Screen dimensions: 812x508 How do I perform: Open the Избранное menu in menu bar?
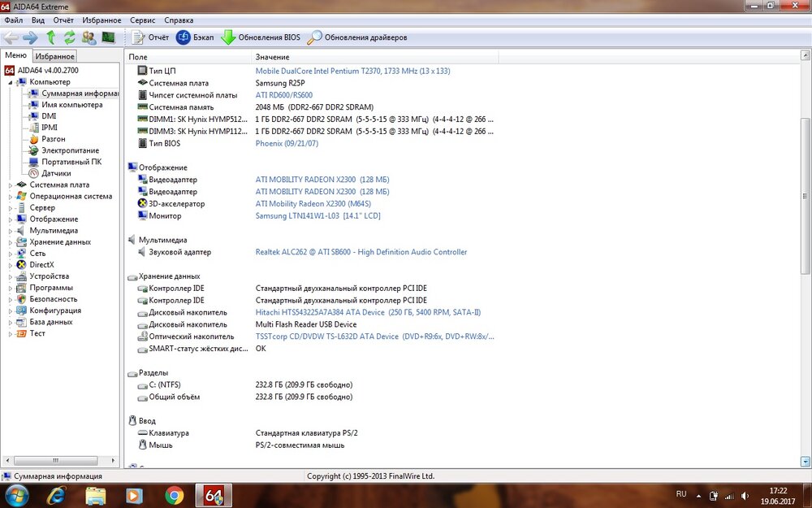(101, 20)
